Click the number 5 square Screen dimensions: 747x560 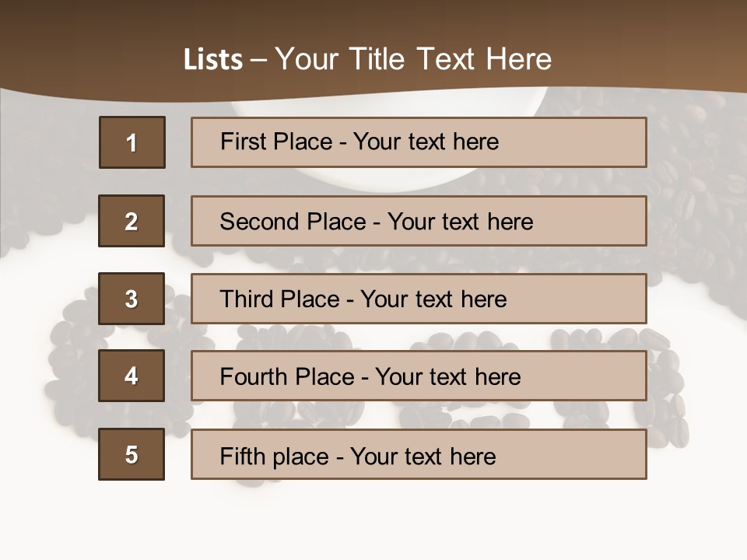pos(132,454)
